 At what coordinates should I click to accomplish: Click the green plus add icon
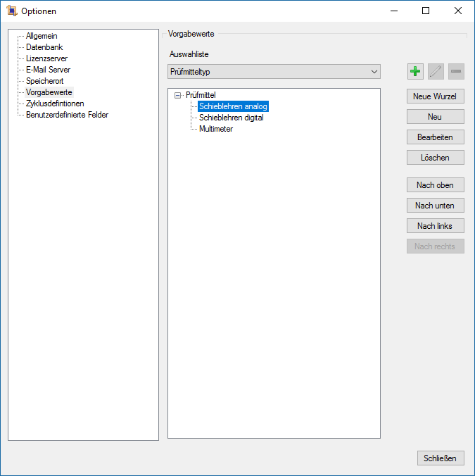[415, 71]
